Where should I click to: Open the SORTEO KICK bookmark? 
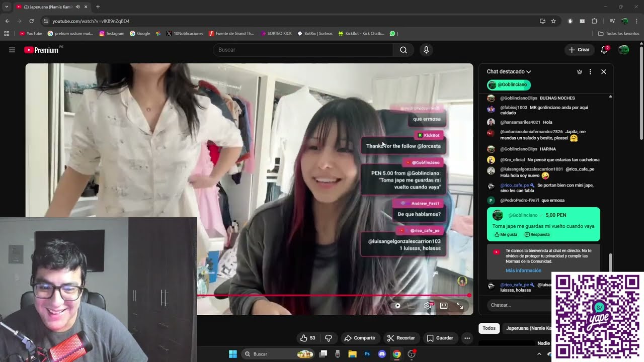point(276,34)
